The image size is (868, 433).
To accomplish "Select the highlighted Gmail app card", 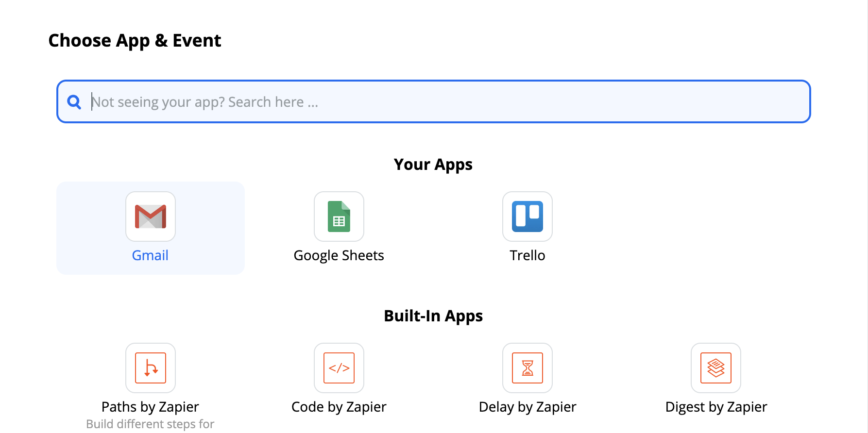I will 150,228.
